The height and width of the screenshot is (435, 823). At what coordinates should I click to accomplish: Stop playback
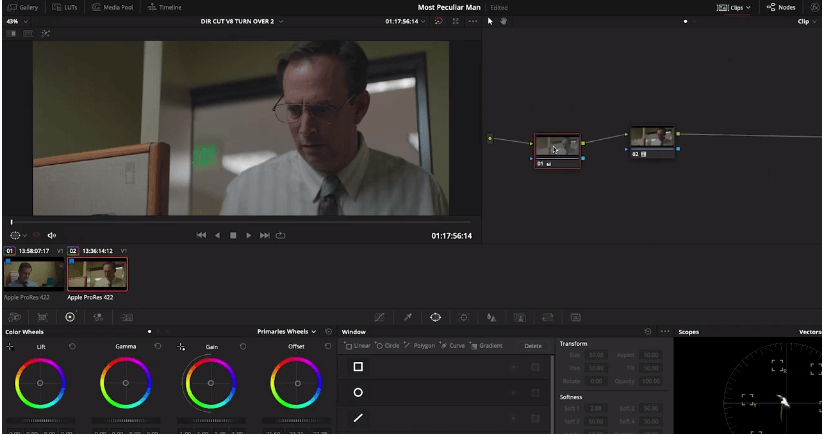point(233,236)
